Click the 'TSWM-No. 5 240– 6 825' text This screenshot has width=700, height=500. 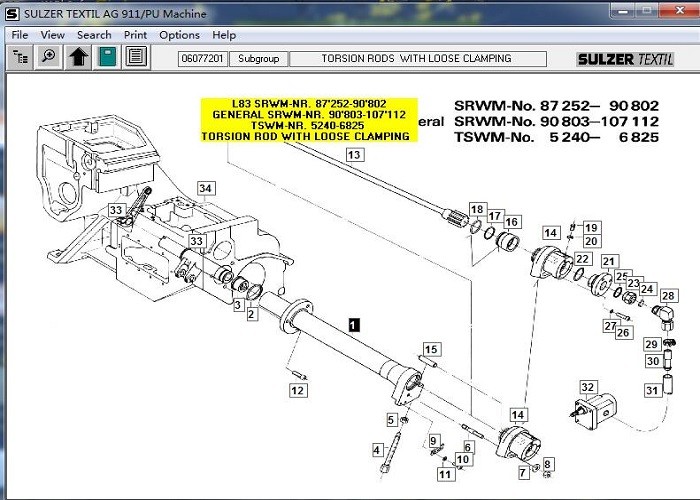pyautogui.click(x=556, y=137)
